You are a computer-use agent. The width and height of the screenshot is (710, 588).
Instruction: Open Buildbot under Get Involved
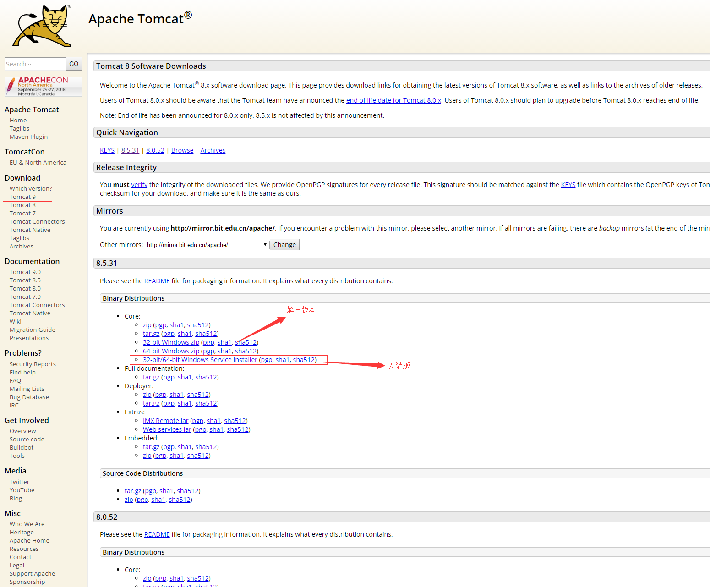22,448
